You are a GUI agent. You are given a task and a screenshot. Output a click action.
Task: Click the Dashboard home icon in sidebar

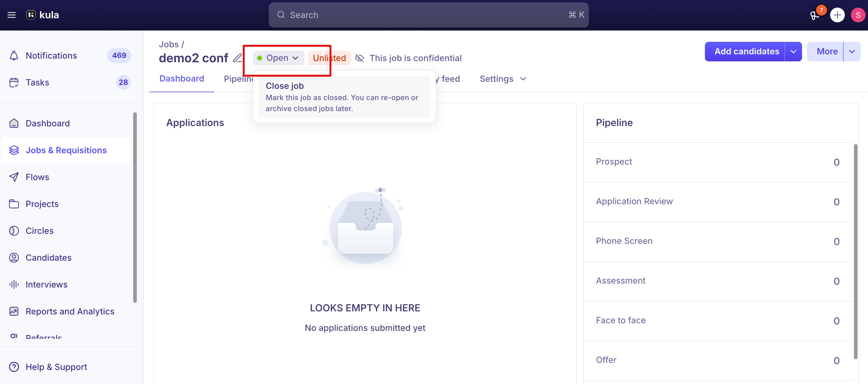pos(14,123)
